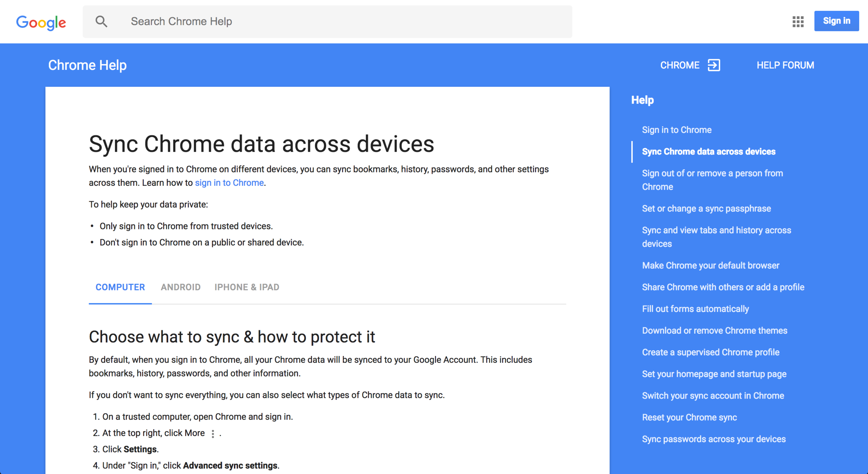
Task: Open the HELP FORUM link
Action: click(x=785, y=65)
